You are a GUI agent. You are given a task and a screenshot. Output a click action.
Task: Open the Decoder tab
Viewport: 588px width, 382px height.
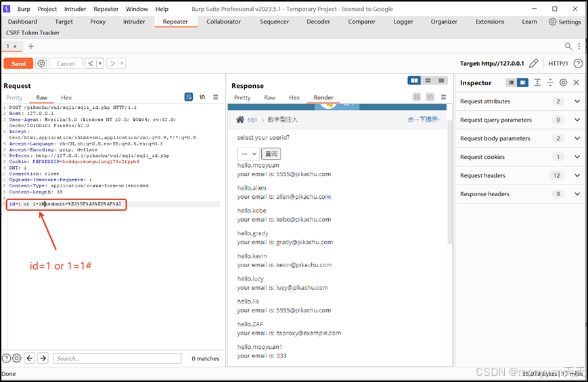319,22
